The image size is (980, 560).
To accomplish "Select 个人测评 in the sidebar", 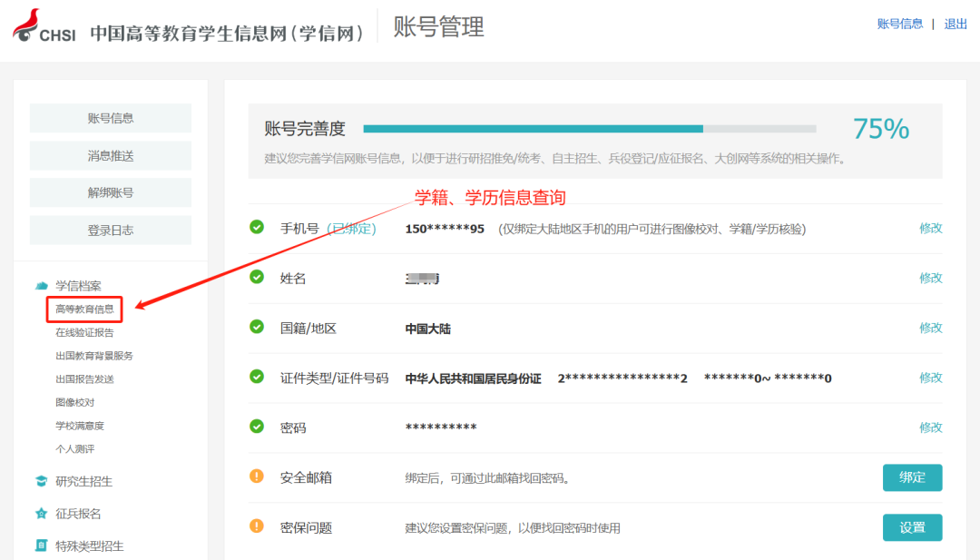I will (x=75, y=448).
